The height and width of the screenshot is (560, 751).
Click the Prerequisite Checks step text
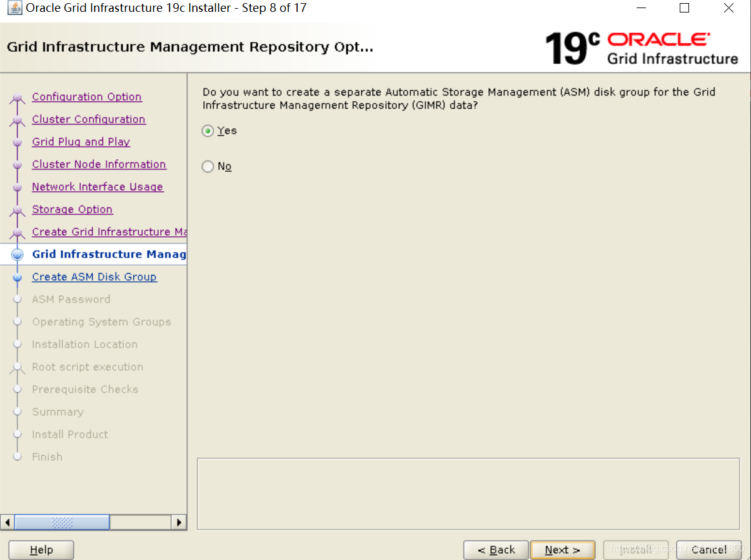[85, 389]
